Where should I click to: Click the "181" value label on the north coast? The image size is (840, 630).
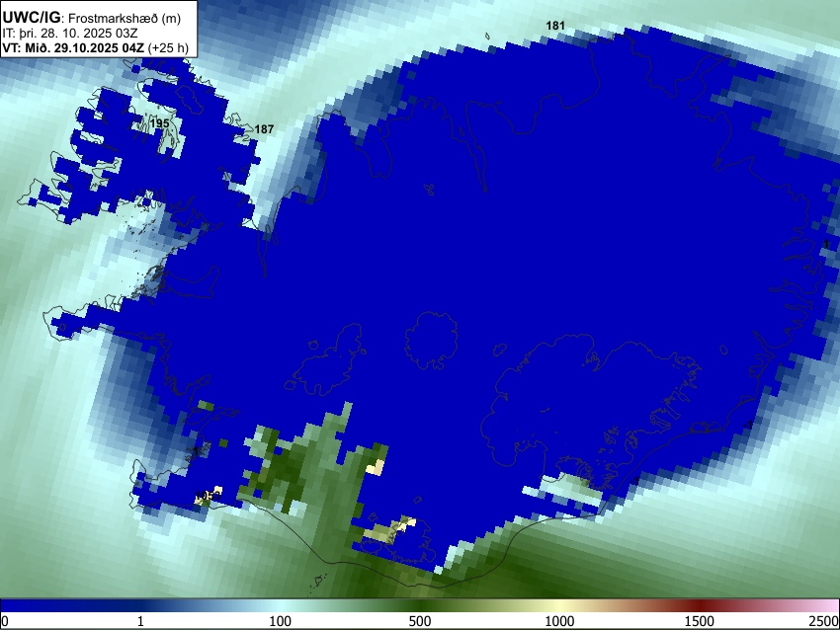tap(555, 25)
